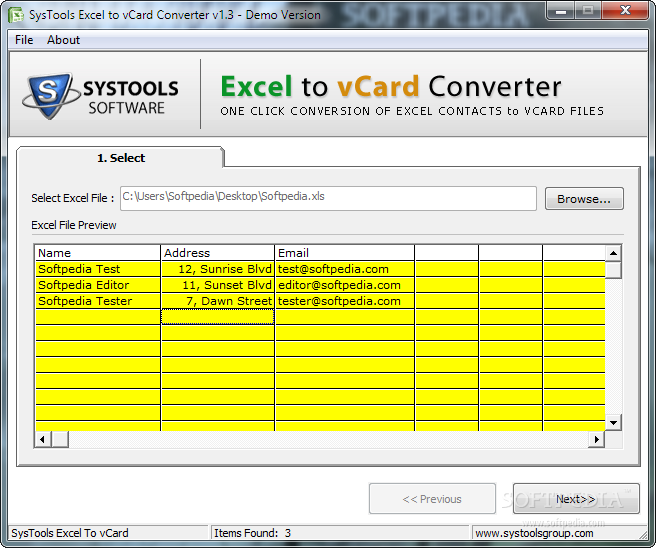This screenshot has height=548, width=656.
Task: Open the File menu
Action: click(24, 40)
